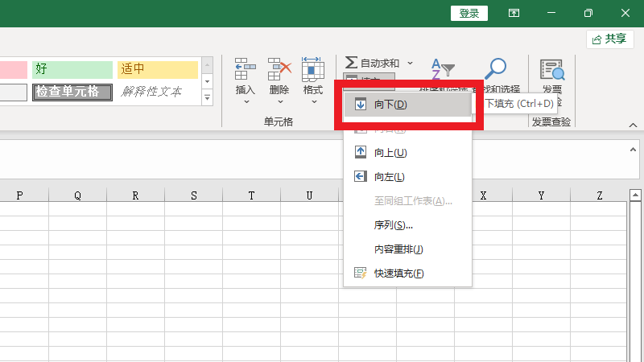Image resolution: width=644 pixels, height=362 pixels.
Task: Select Flash Fill (快速填充) menu item
Action: coord(398,274)
